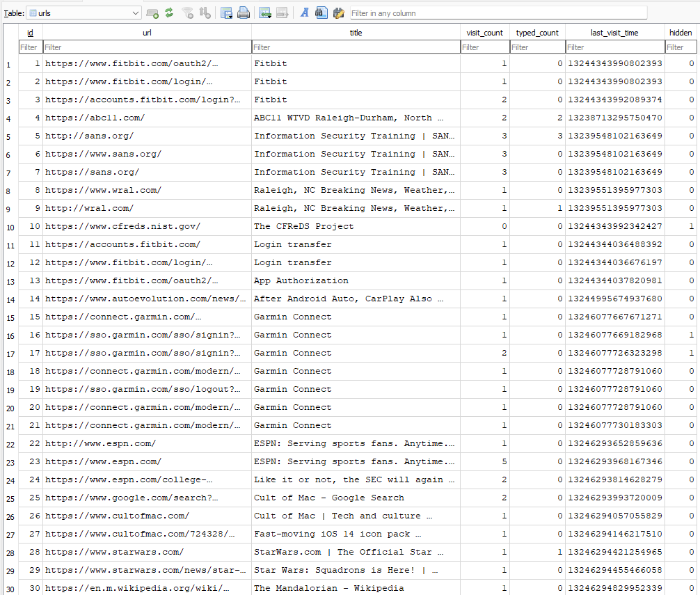Screen dimensions: 700x595
Task: Select the url cell https://www.cultofmac.com/
Action: coord(148,516)
